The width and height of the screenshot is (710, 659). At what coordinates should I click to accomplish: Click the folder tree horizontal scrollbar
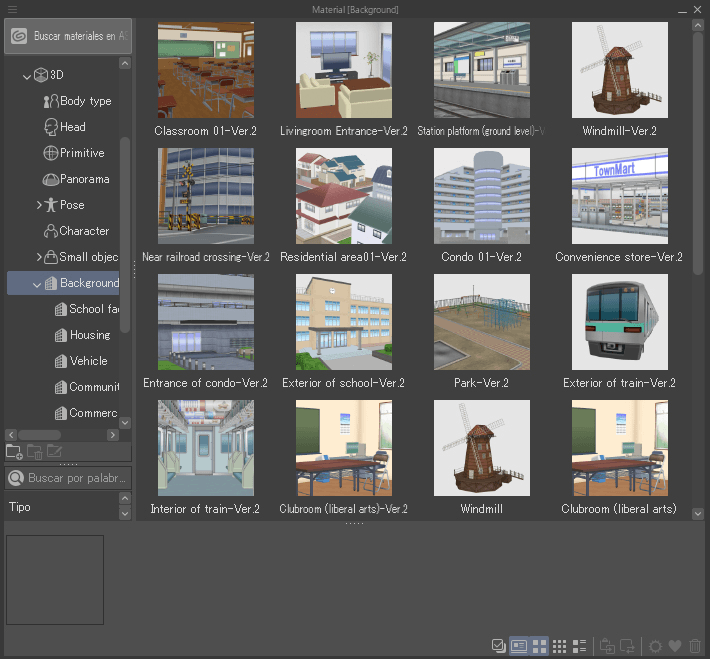[x=40, y=435]
